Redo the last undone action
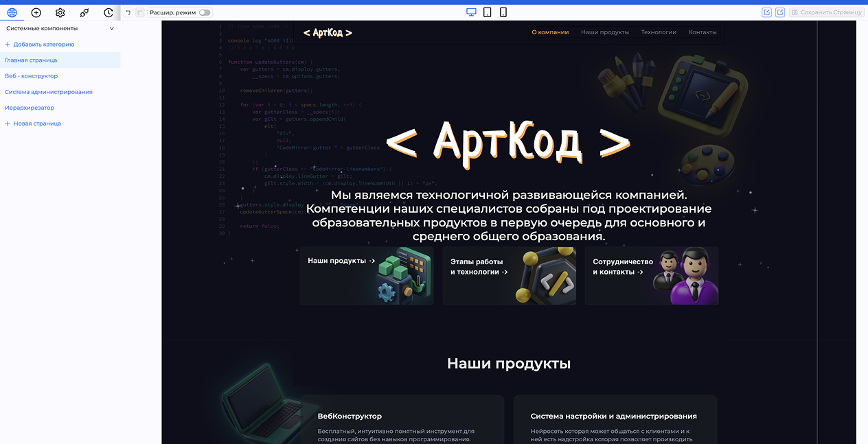The image size is (868, 444). click(140, 12)
